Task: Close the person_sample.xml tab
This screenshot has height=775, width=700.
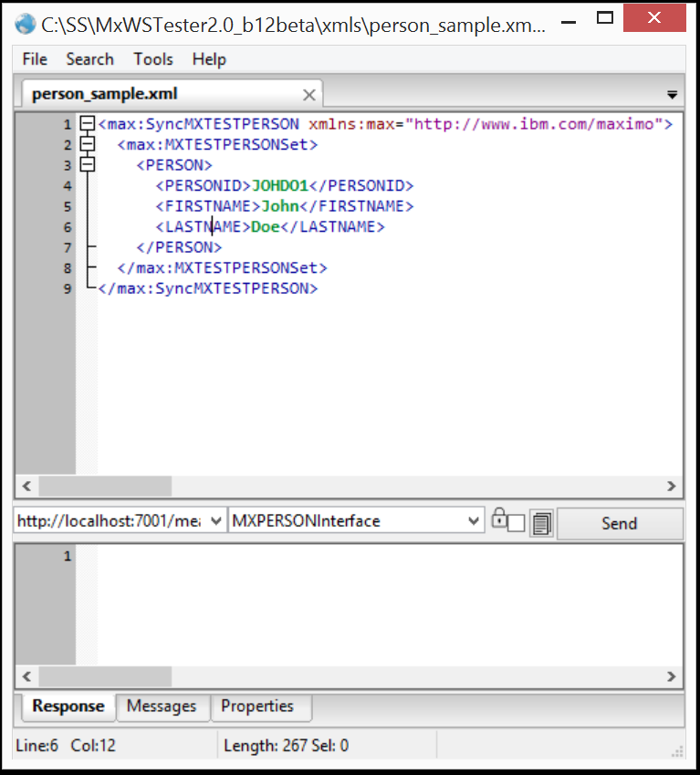Action: pos(309,95)
